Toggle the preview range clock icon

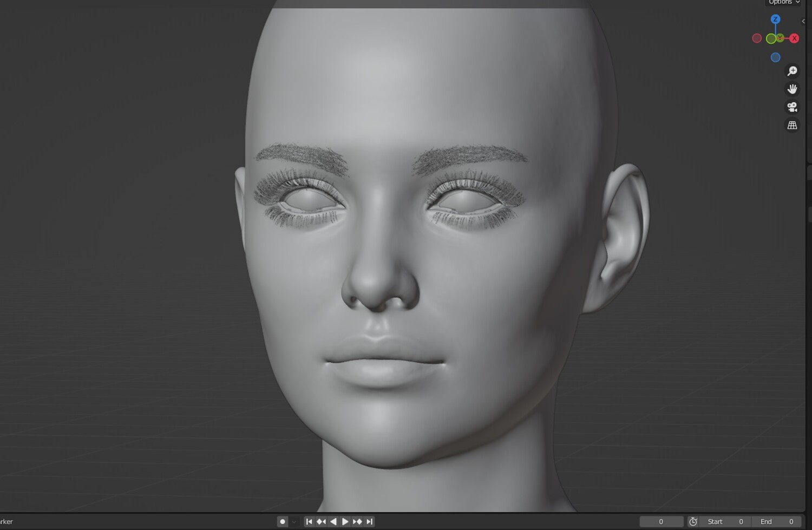coord(693,522)
